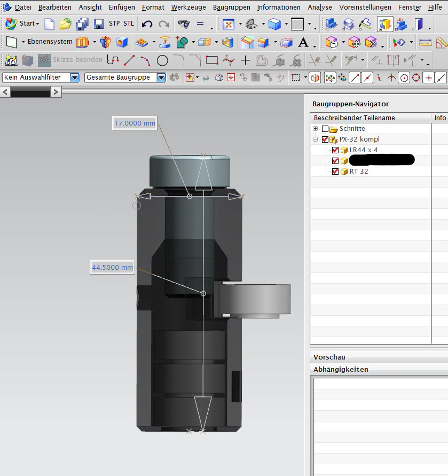Open the Gesamte Baugruppe dropdown
The image size is (448, 476).
pyautogui.click(x=161, y=77)
